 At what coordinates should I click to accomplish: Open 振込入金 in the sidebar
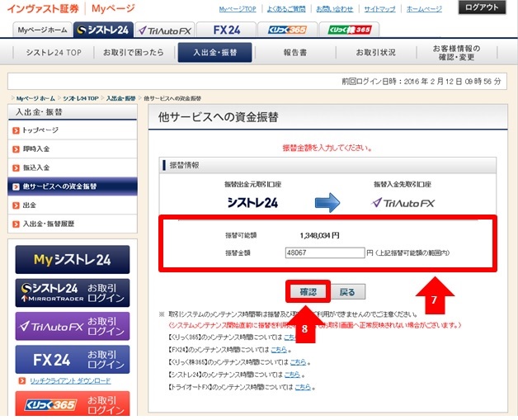(x=73, y=168)
